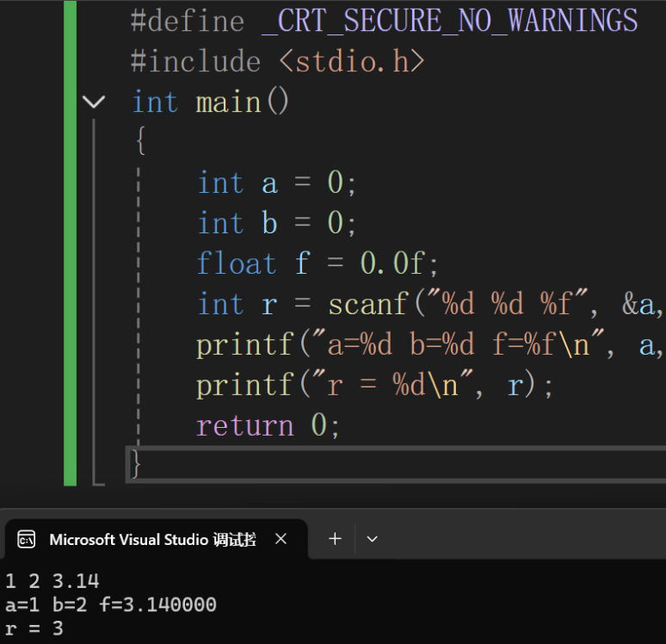Click the console icon on the tab
Image resolution: width=666 pixels, height=644 pixels.
27,540
